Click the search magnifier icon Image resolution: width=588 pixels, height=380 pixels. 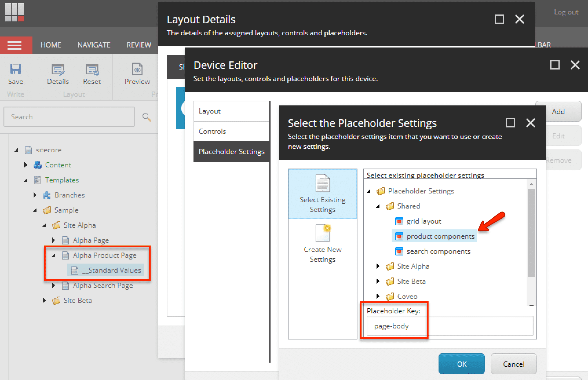coord(147,117)
